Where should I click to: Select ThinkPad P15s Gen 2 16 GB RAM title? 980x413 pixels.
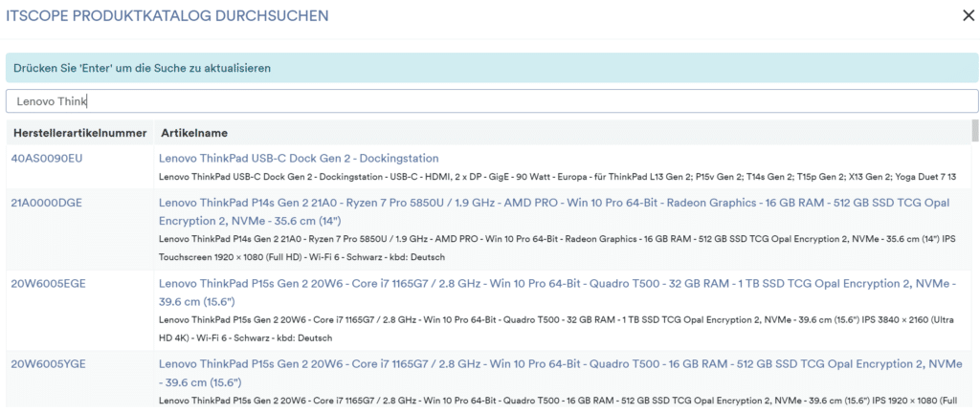(x=560, y=373)
